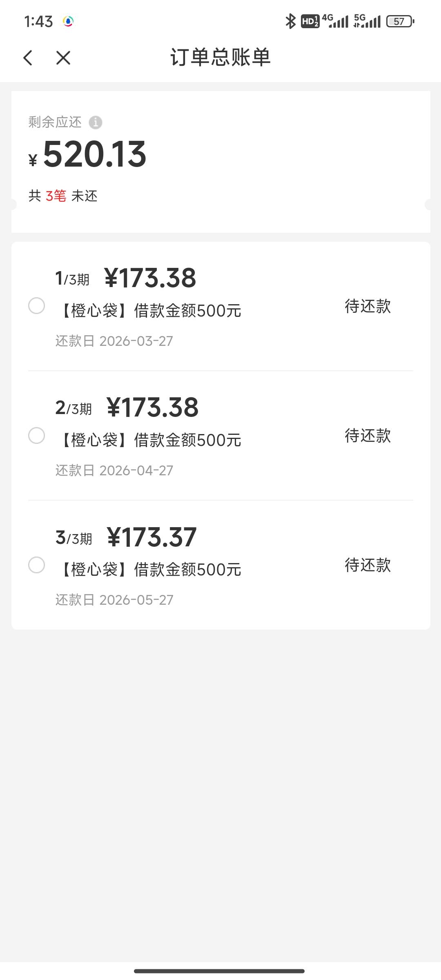The height and width of the screenshot is (980, 441).
Task: Tap 待还款 status for the 2026-04-27 installment
Action: (x=367, y=436)
